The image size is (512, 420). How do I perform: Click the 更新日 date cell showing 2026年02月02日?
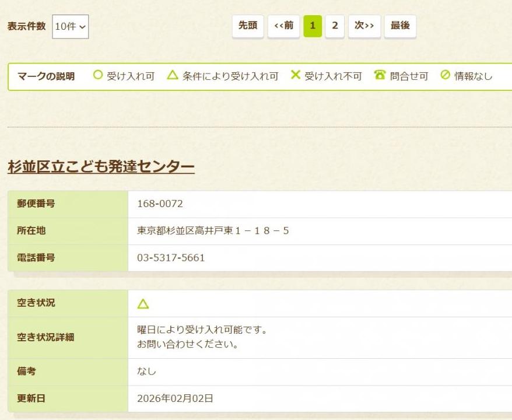click(176, 398)
